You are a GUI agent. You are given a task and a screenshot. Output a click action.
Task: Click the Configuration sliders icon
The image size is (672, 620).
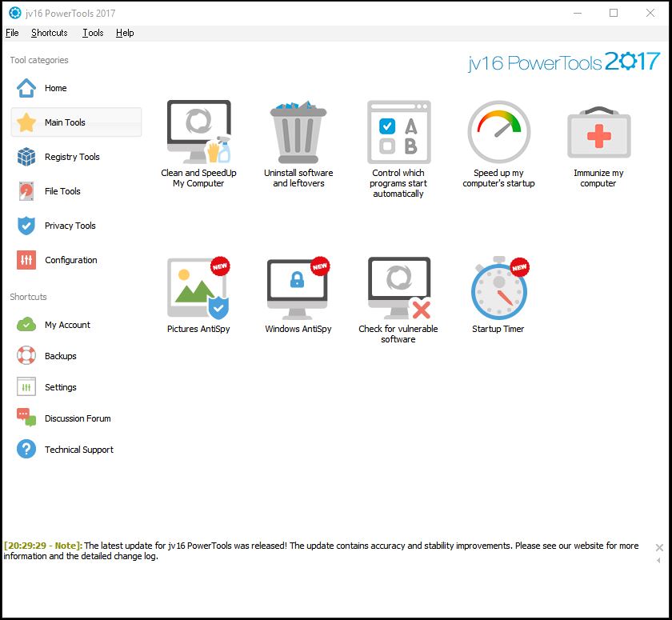26,260
